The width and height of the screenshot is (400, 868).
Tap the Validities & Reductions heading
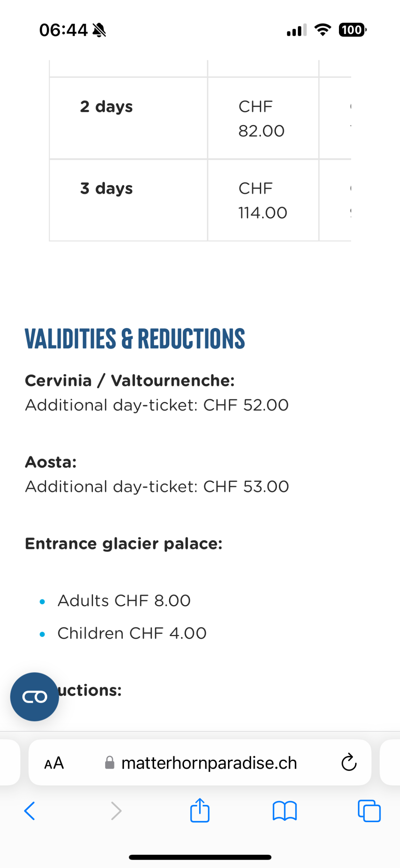click(135, 339)
